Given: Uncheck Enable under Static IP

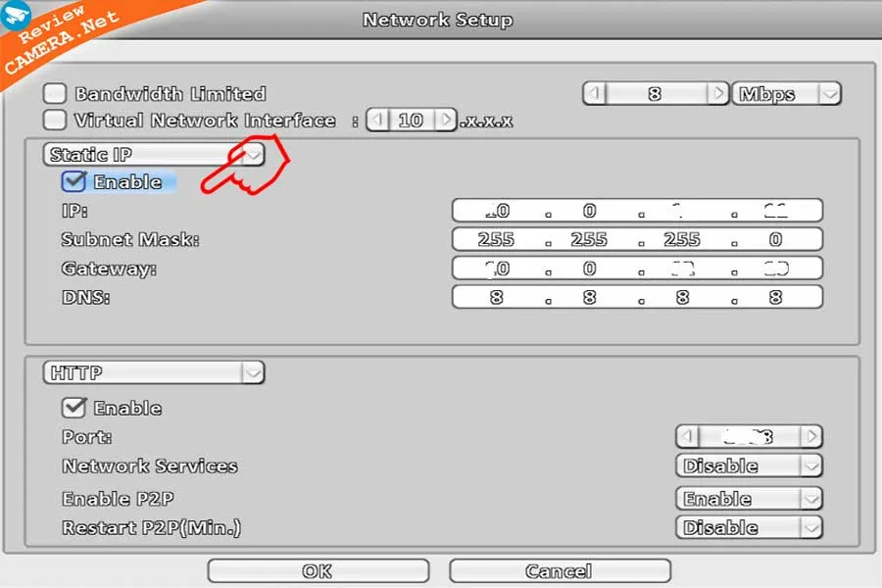Looking at the screenshot, I should tap(73, 181).
